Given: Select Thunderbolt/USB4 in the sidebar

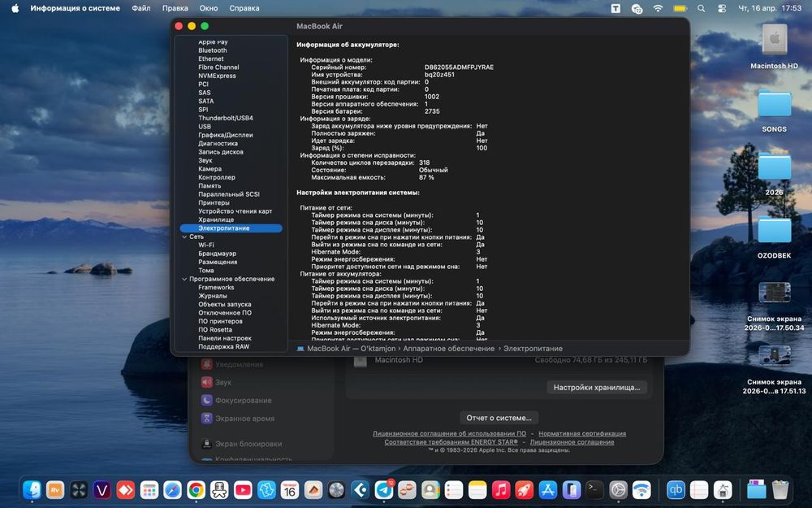Looking at the screenshot, I should [225, 118].
